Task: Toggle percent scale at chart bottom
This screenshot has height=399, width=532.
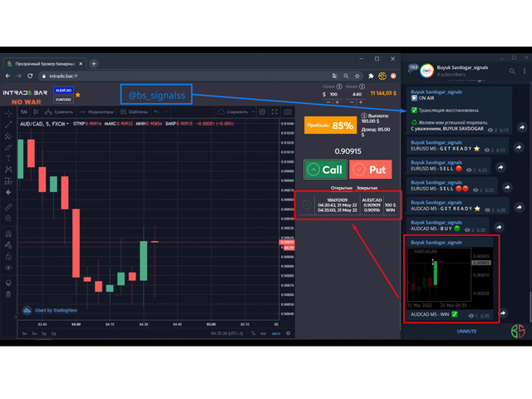Action: (x=253, y=333)
